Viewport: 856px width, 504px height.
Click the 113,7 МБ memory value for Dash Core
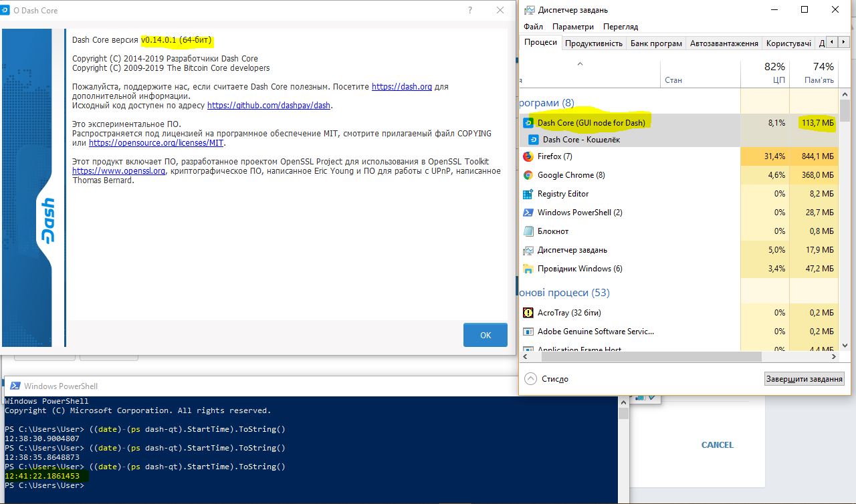(x=817, y=123)
